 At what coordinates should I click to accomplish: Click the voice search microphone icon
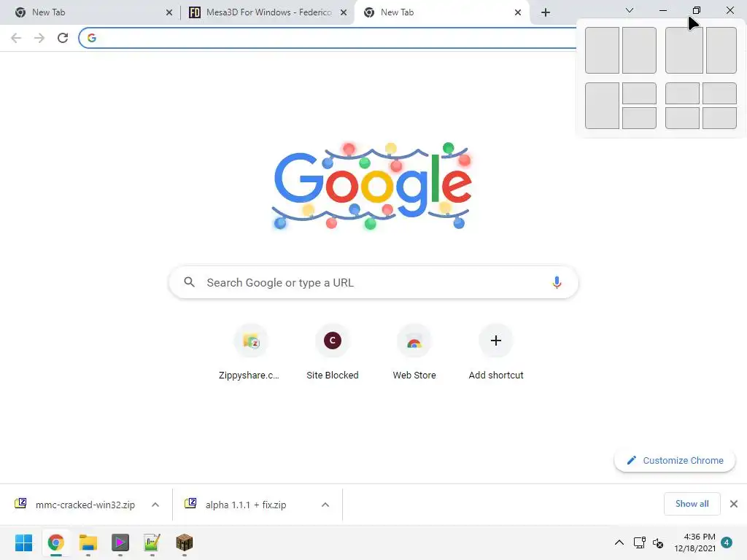point(557,282)
